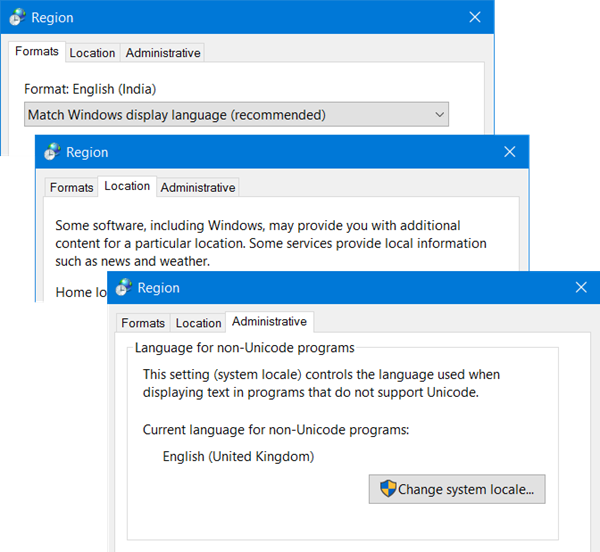
Task: Click the globe clock icon in bottom Region window
Action: [124, 287]
